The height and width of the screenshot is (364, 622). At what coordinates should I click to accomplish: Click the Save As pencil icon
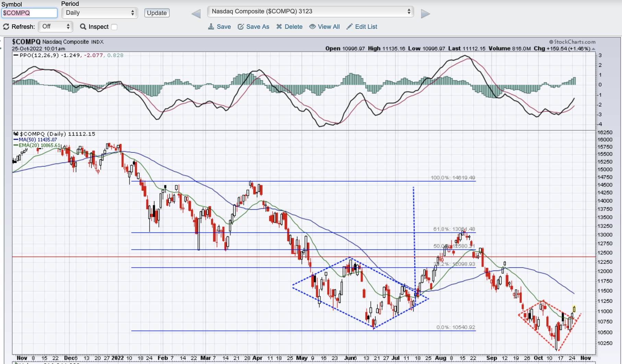241,27
